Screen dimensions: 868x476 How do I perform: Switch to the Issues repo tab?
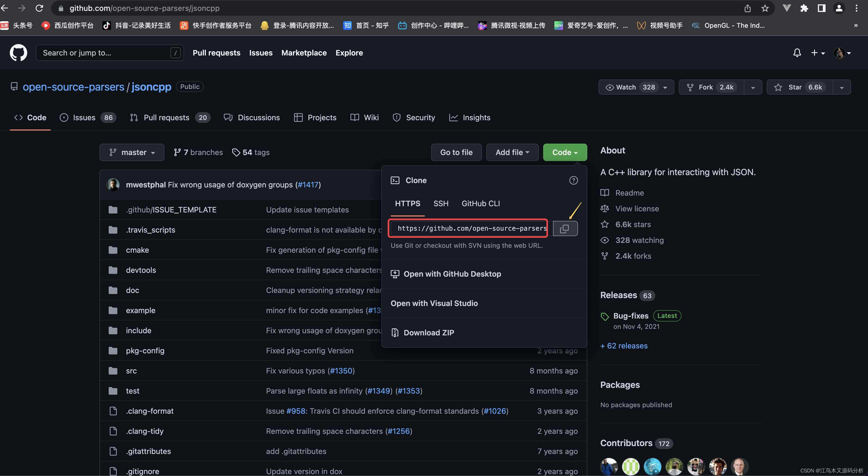pos(88,118)
